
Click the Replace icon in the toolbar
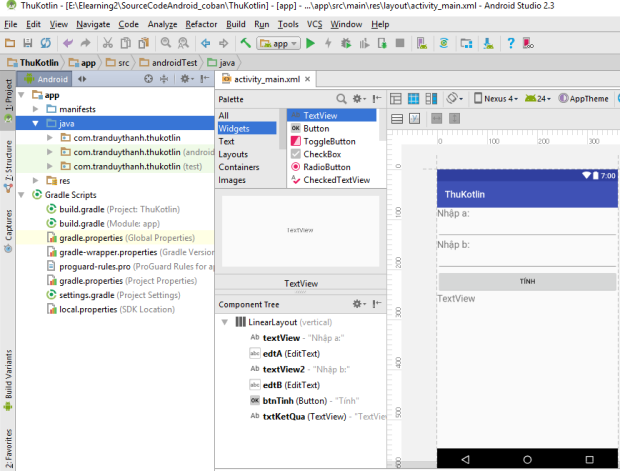click(183, 43)
